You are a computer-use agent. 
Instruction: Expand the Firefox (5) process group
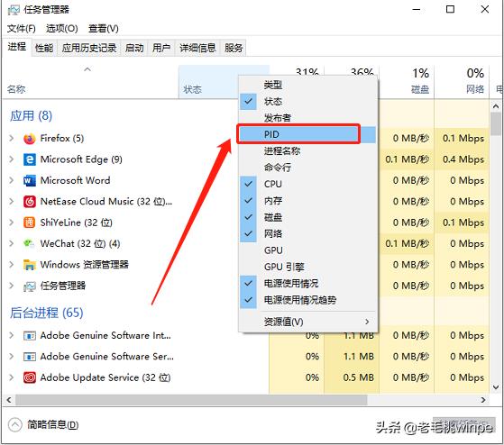tap(12, 139)
